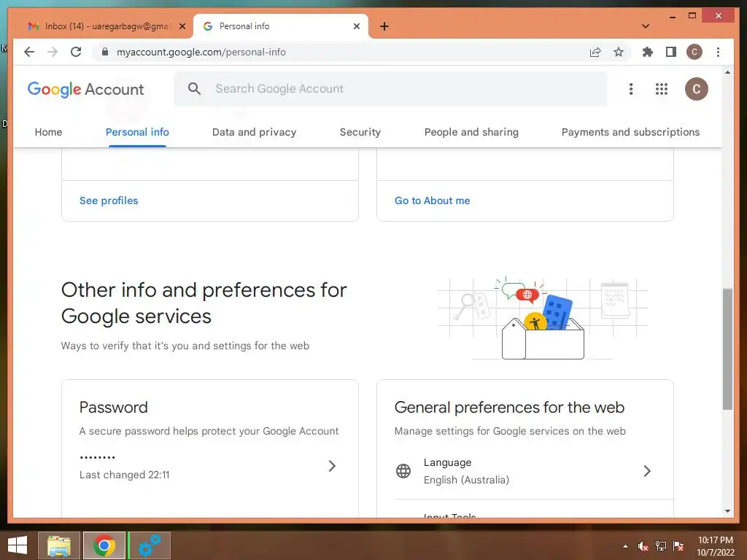Expand the Language row chevron

647,471
